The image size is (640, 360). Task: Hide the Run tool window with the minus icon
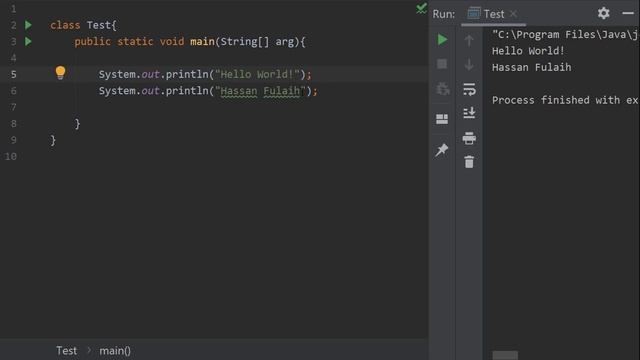pos(628,13)
